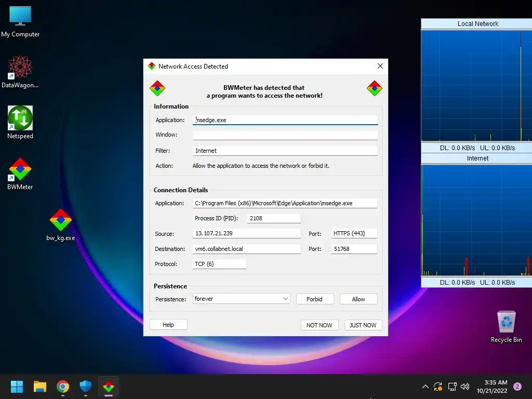This screenshot has height=399, width=532.
Task: Open Windows Security shield in taskbar
Action: (x=86, y=387)
